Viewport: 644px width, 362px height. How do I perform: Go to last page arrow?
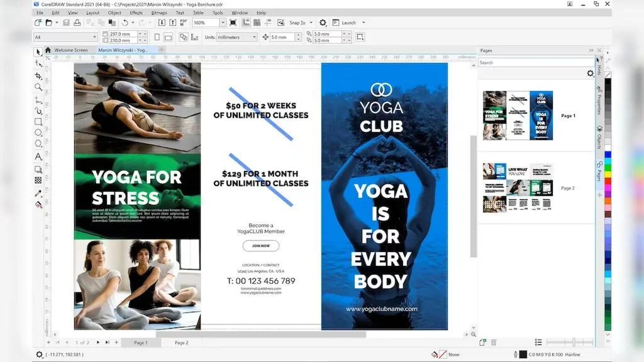click(107, 343)
